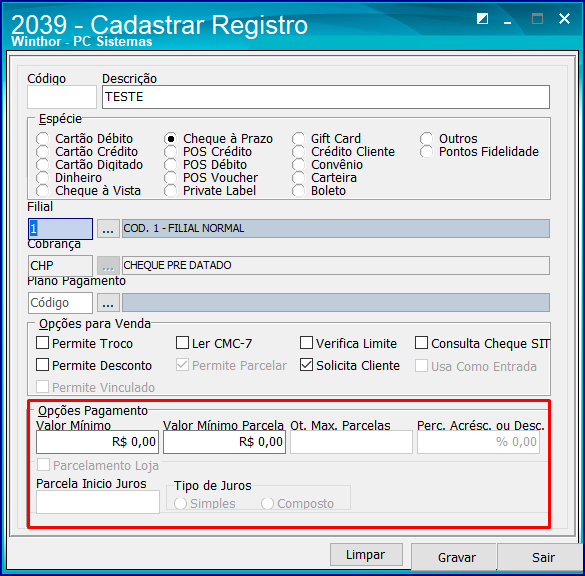
Task: Open Plano Pagamento lookup ellipsis button
Action: pos(108,303)
